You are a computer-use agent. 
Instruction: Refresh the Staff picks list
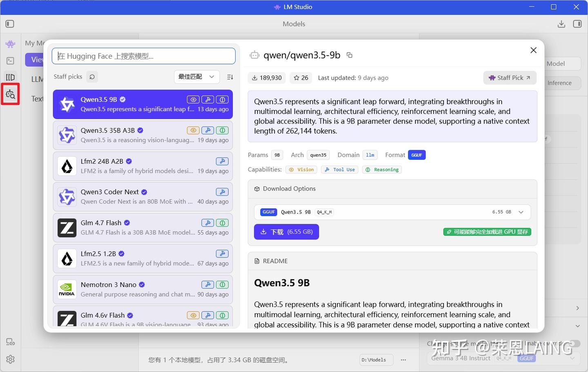click(92, 77)
